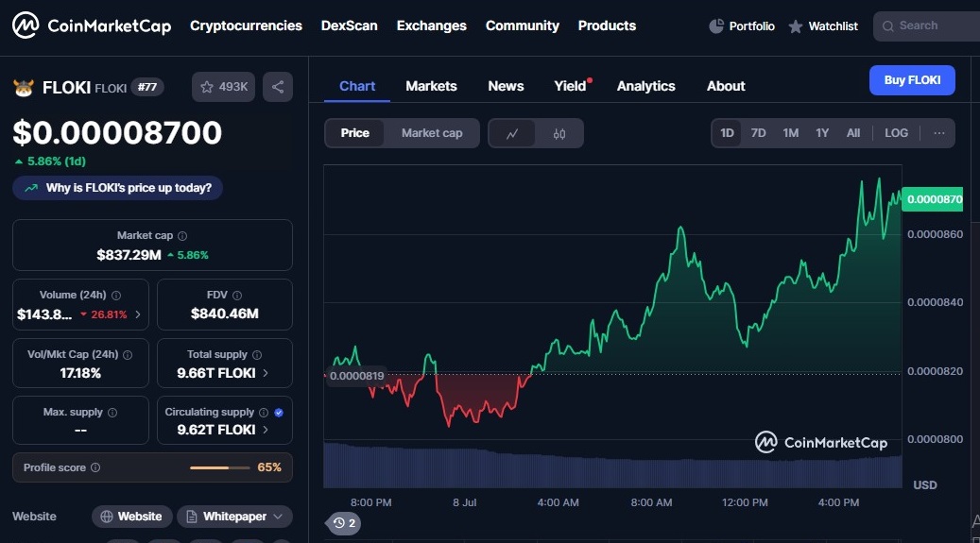Expand the Whitepaper dropdown chevron

(x=278, y=517)
